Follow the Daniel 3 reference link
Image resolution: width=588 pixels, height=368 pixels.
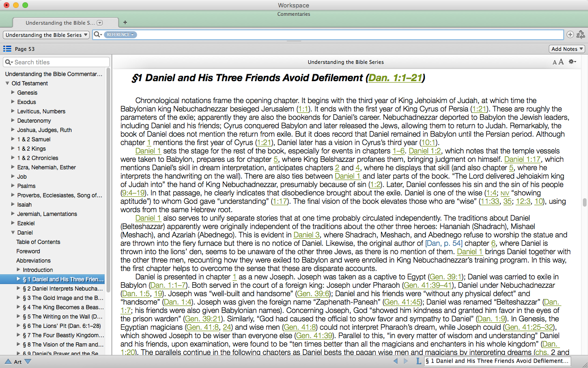[306, 235]
